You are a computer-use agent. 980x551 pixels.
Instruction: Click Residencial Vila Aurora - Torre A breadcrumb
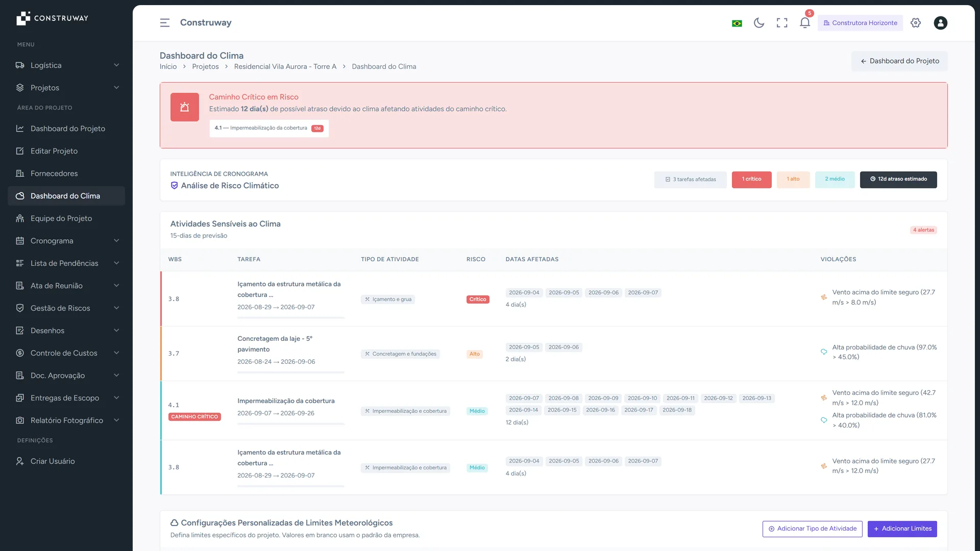point(285,67)
